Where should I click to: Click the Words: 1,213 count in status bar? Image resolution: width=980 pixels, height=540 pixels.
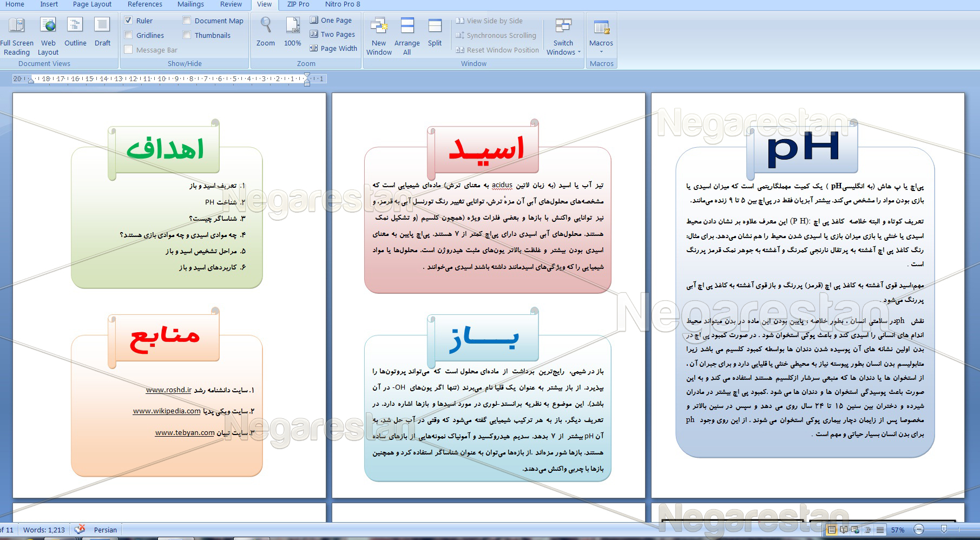coord(44,530)
